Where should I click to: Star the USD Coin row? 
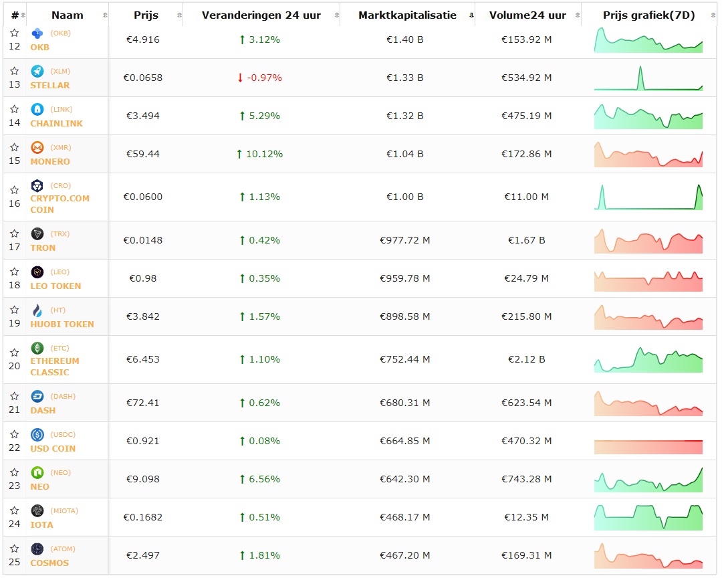(x=15, y=434)
